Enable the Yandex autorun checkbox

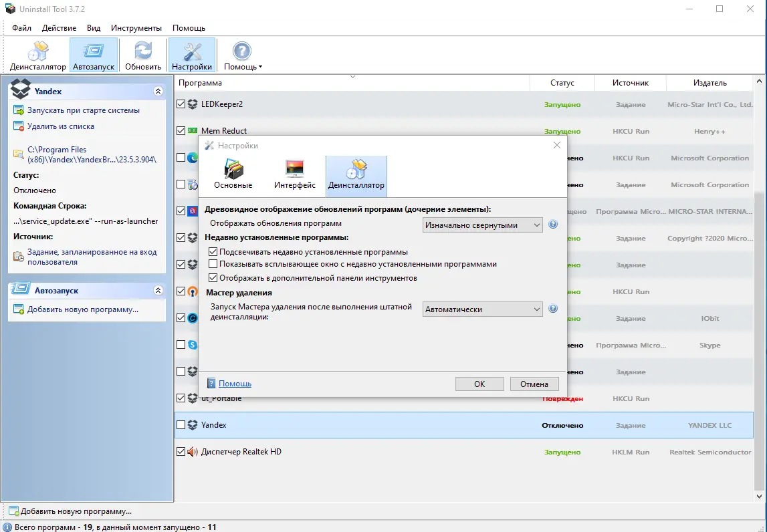click(x=181, y=425)
